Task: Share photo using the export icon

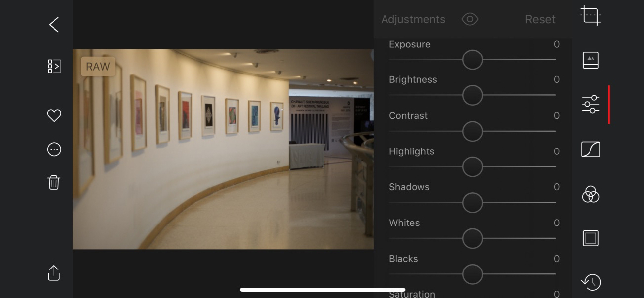Action: [x=54, y=273]
